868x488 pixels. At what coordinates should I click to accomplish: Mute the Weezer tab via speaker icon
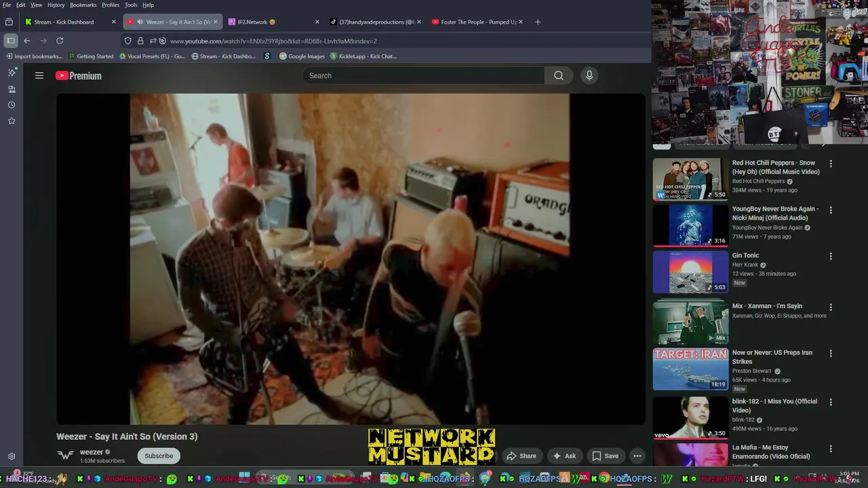pyautogui.click(x=140, y=22)
